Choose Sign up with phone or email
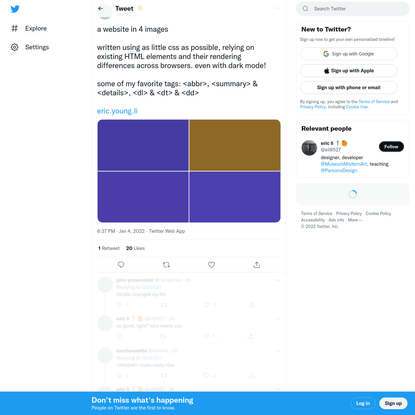The width and height of the screenshot is (415, 415). coord(349,87)
